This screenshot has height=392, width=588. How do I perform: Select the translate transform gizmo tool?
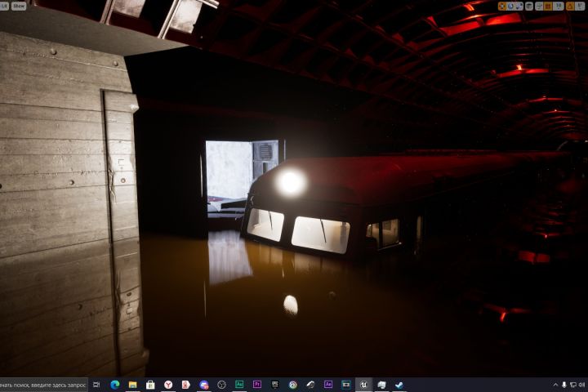pos(502,6)
